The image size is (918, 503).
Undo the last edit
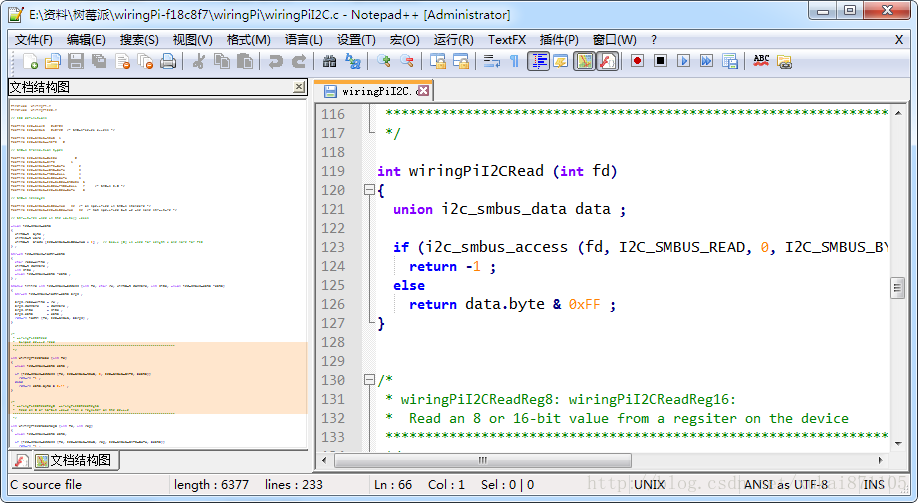tap(275, 61)
